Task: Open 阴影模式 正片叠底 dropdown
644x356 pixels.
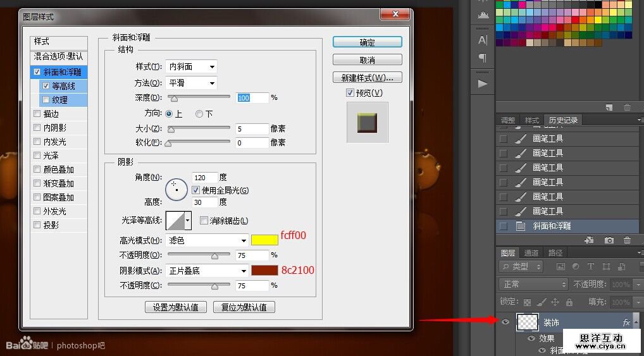Action: pyautogui.click(x=207, y=271)
